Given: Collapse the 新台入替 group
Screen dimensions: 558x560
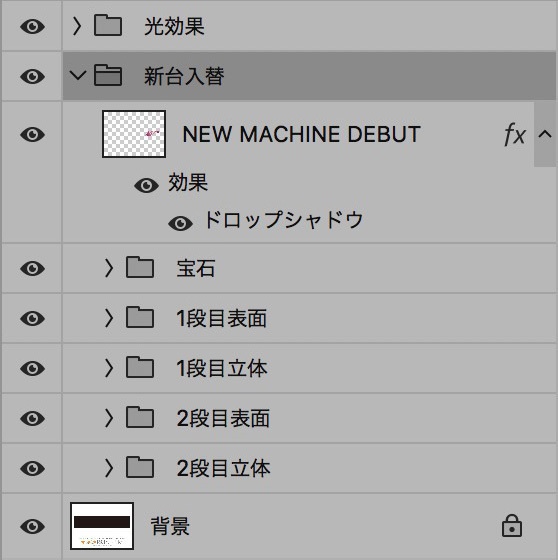Looking at the screenshot, I should pos(78,75).
